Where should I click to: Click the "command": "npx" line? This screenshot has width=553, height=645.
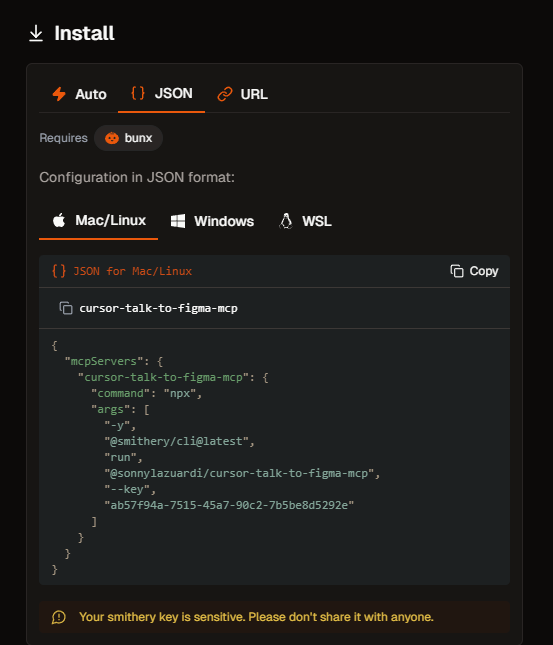(x=146, y=394)
